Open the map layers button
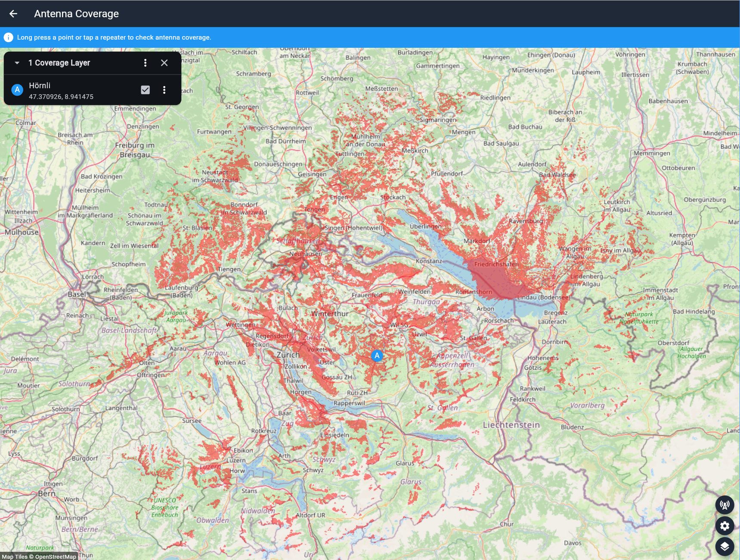Viewport: 740px width, 560px height. tap(725, 546)
